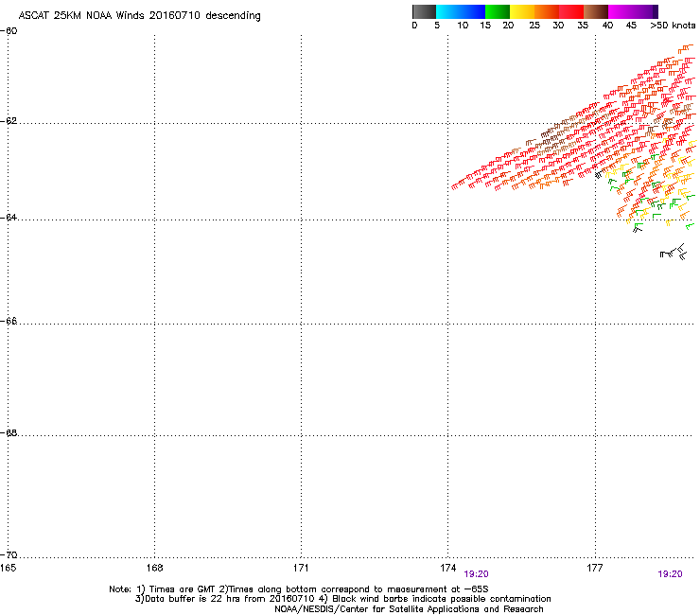Click the longitude label '174'
Viewport: 700px width, 615px height.
click(x=447, y=568)
